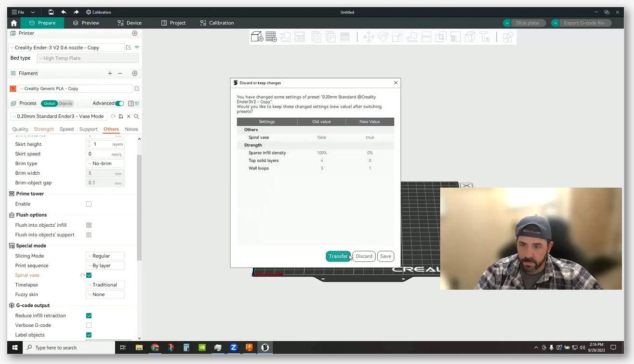The image size is (634, 364).
Task: Click the Transfer button in dialog
Action: (338, 256)
